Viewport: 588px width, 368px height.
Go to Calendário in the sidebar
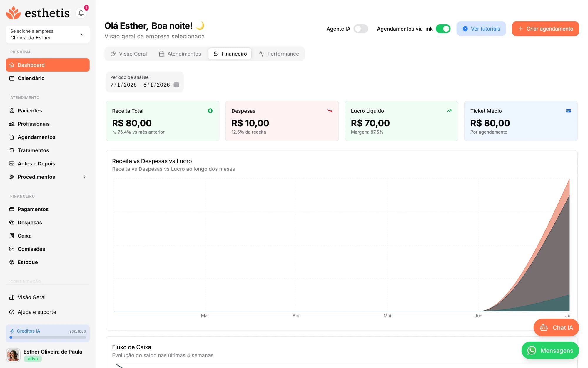(48, 78)
